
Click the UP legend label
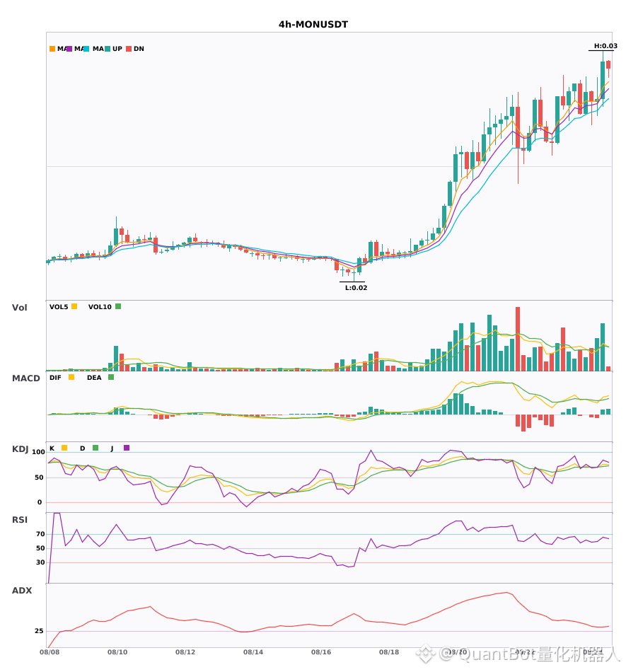[x=117, y=49]
